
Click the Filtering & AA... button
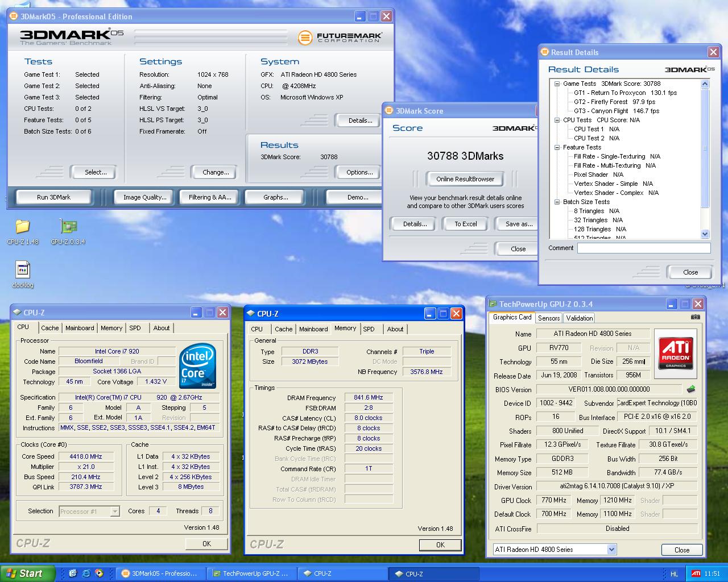(210, 197)
